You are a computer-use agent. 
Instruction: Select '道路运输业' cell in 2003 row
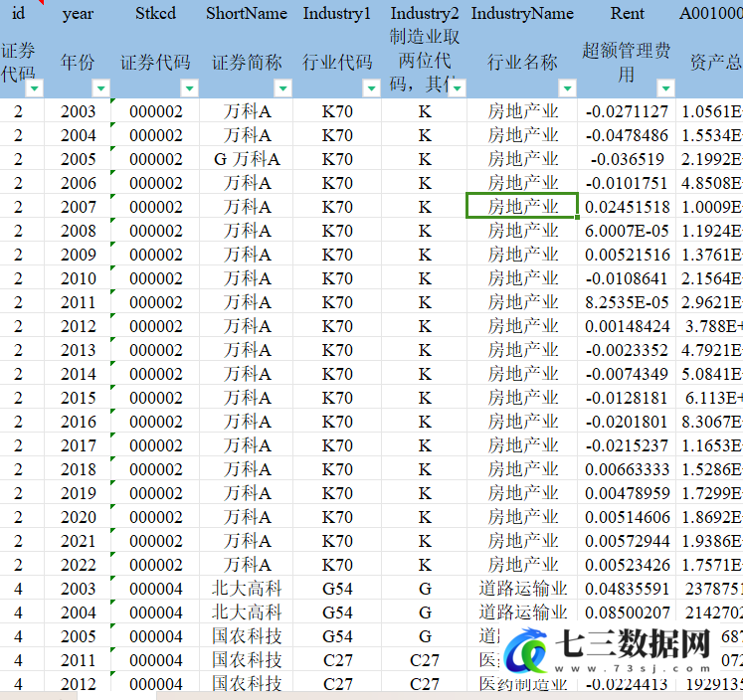pyautogui.click(x=522, y=589)
